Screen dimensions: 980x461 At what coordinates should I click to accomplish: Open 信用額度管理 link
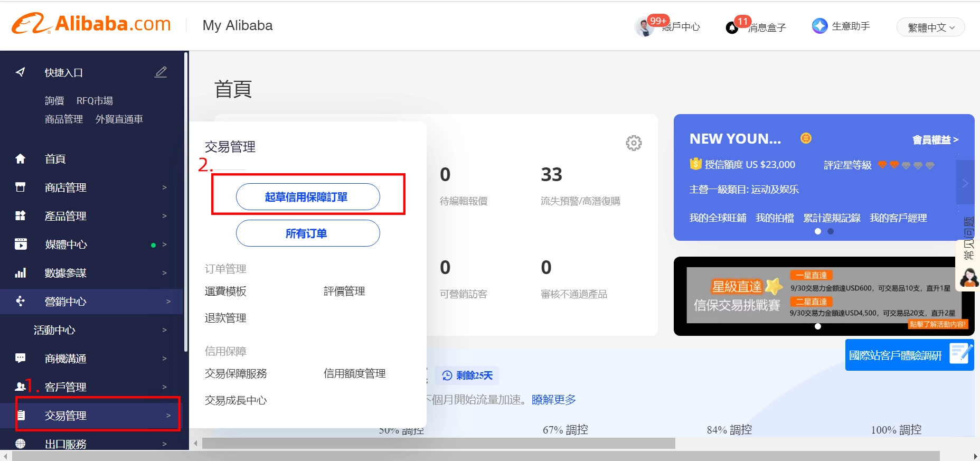coord(355,373)
